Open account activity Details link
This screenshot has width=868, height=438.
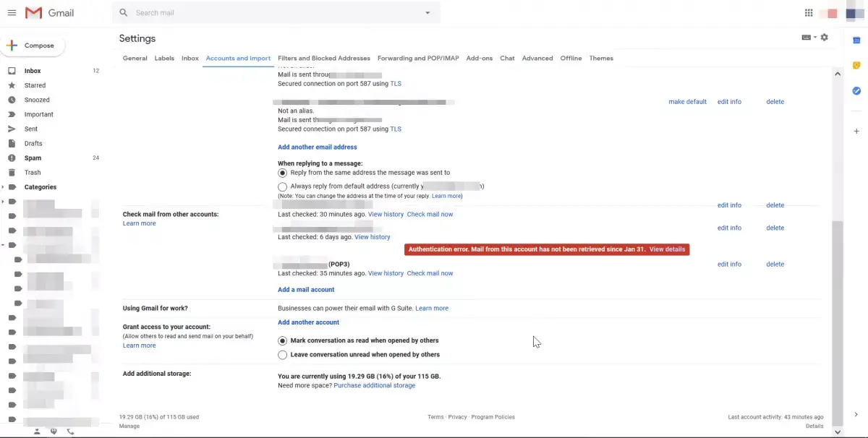[x=814, y=426]
